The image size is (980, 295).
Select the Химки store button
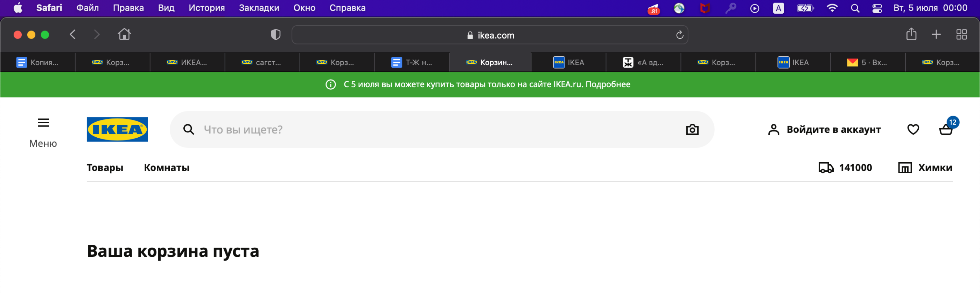925,167
